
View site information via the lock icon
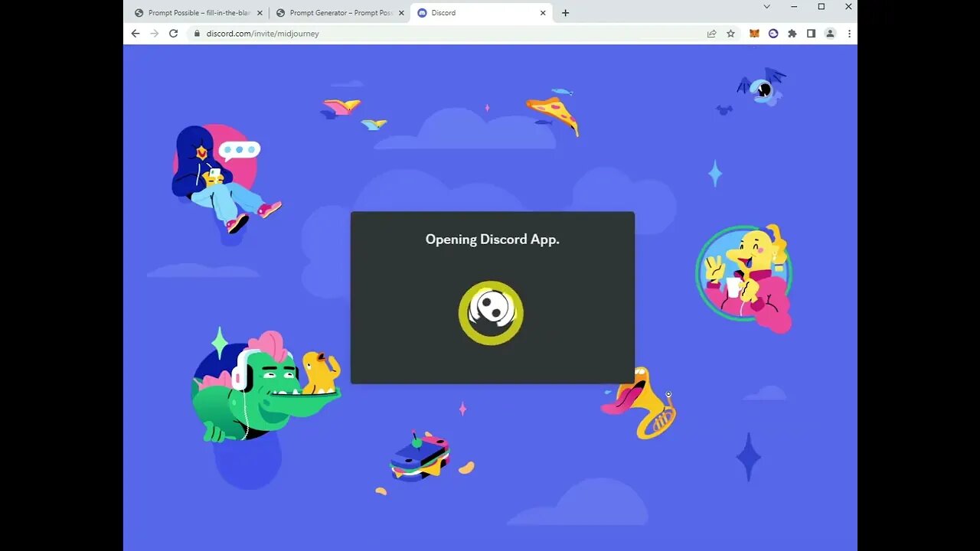click(x=197, y=34)
